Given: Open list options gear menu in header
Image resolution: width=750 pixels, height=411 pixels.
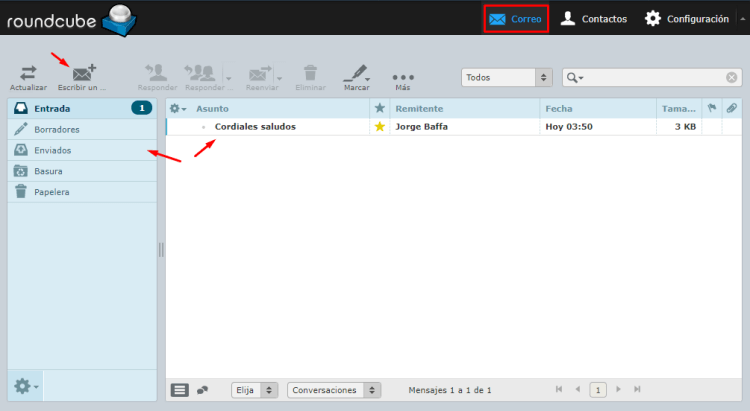Looking at the screenshot, I should pyautogui.click(x=177, y=108).
